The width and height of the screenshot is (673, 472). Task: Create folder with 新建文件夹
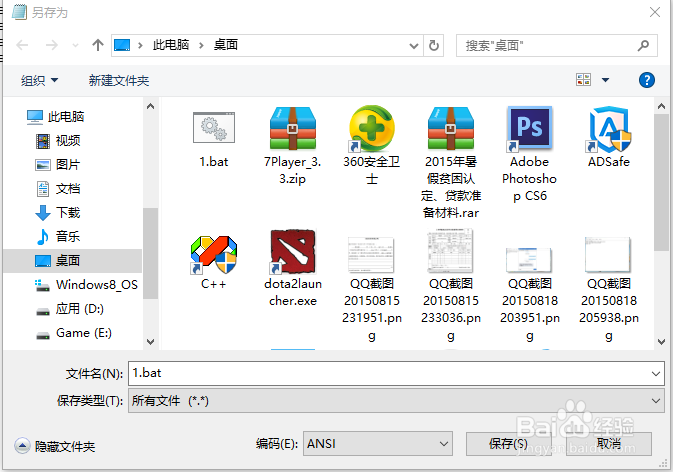click(118, 80)
